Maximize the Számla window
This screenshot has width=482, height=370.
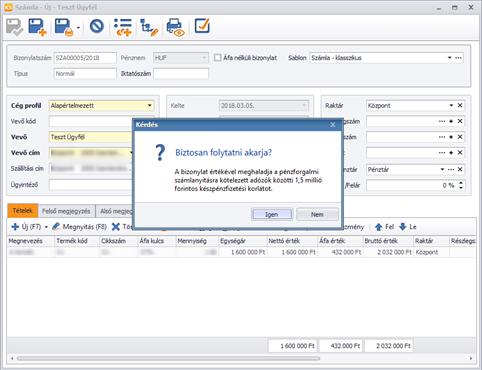point(455,7)
